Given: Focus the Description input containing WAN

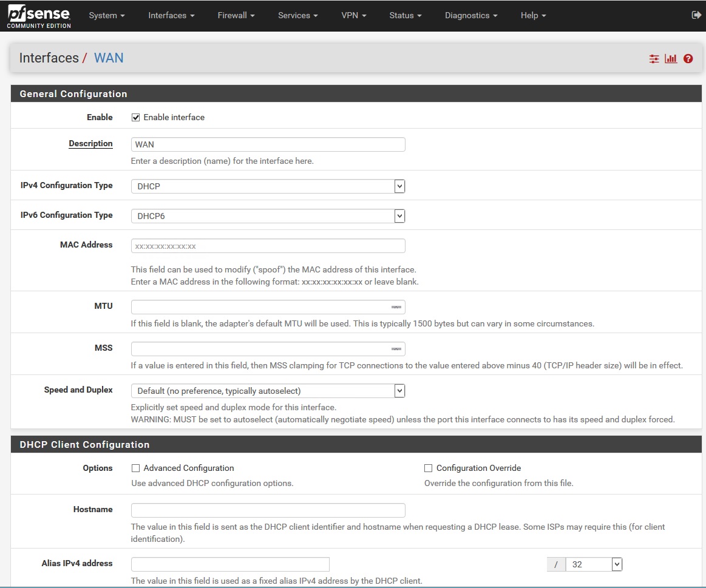Looking at the screenshot, I should tap(268, 144).
